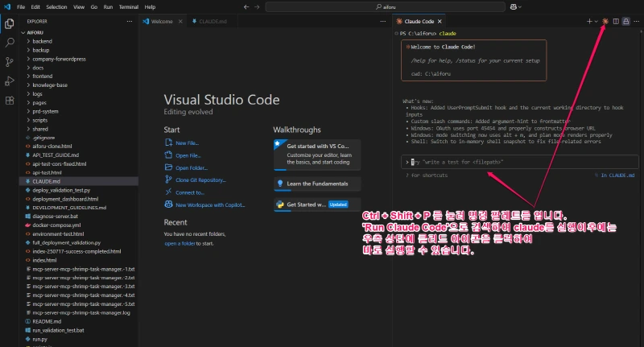Split the editor with split icon

pos(616,22)
